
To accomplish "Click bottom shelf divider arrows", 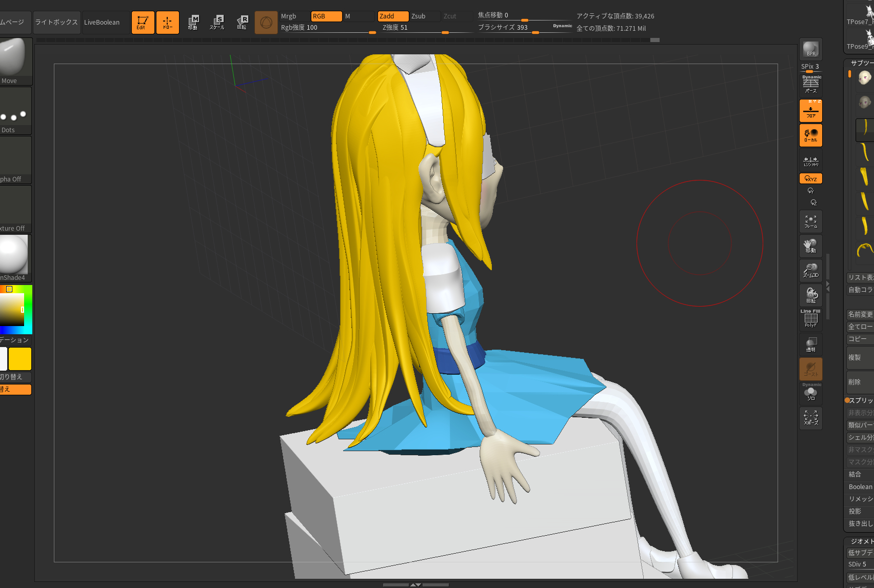I will pos(415,584).
